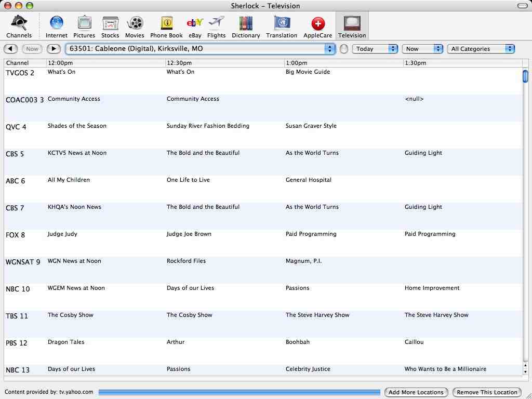Select Arthur listing

pyautogui.click(x=176, y=342)
